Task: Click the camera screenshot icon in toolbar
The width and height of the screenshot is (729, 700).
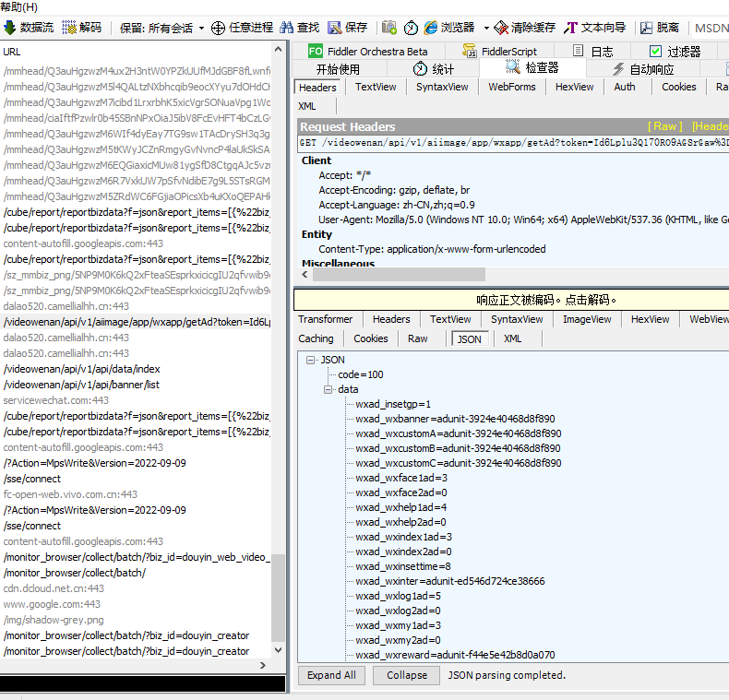Action: [389, 28]
